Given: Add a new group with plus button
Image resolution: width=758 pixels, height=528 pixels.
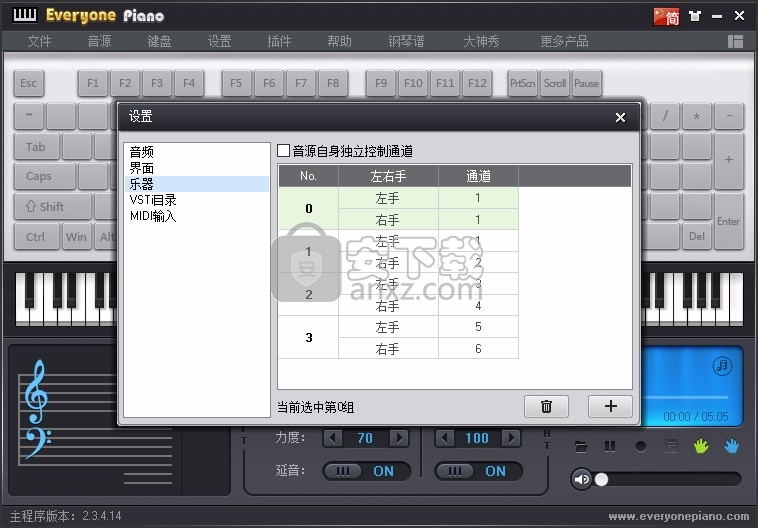Looking at the screenshot, I should click(610, 406).
